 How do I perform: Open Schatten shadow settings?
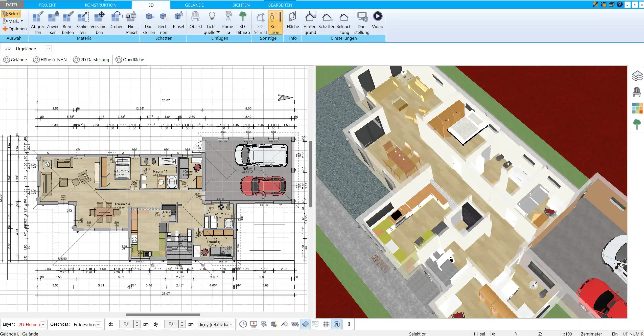327,20
